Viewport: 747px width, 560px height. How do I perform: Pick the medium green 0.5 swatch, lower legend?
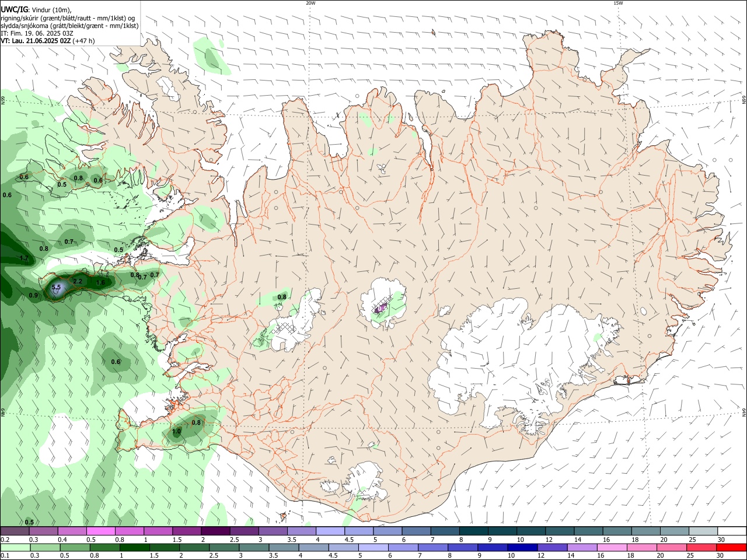pos(75,547)
